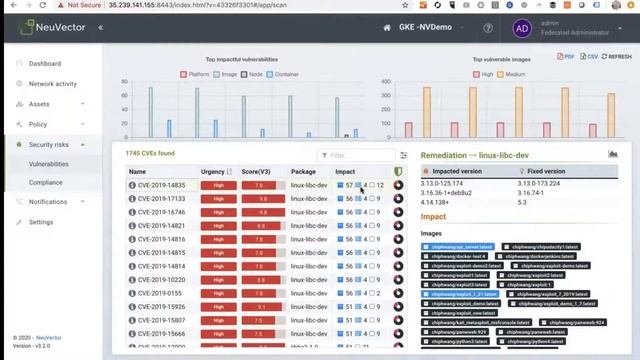
Task: Click the NeuVector logo
Action: point(52,27)
